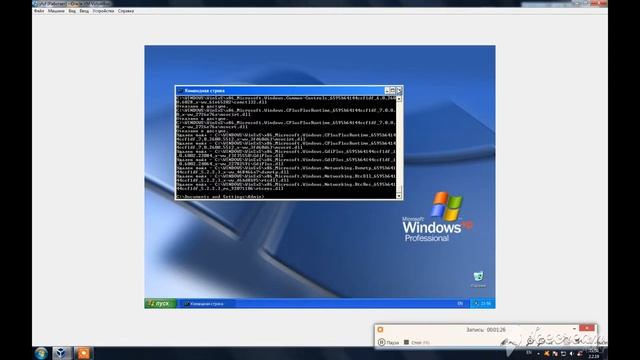Maximize the Командная строка window

(393, 90)
